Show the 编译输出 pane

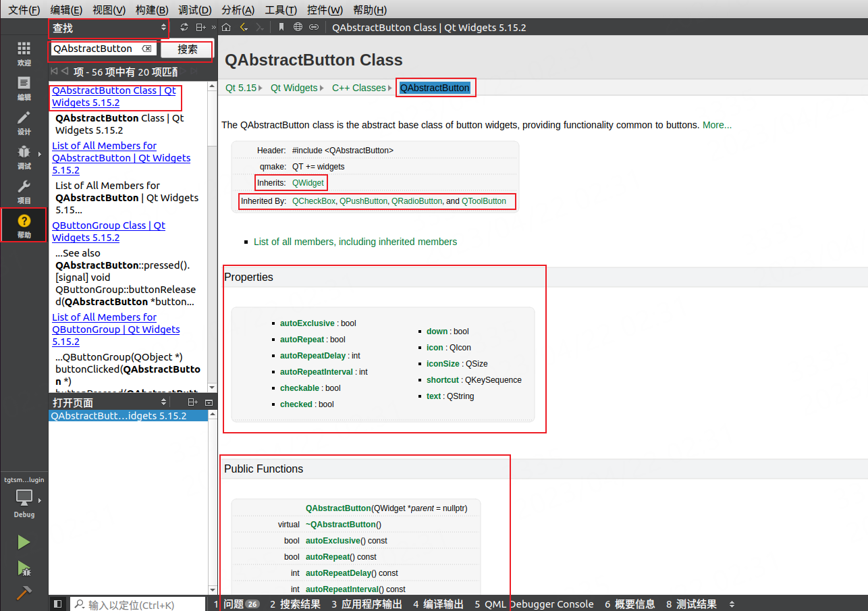[438, 604]
